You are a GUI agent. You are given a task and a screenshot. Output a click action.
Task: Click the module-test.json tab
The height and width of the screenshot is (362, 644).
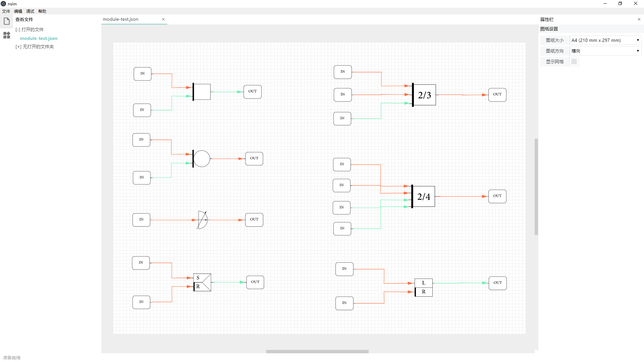coord(128,19)
